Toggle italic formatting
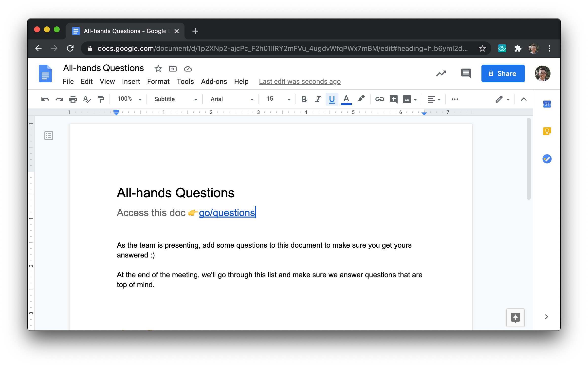588x367 pixels. click(x=318, y=99)
